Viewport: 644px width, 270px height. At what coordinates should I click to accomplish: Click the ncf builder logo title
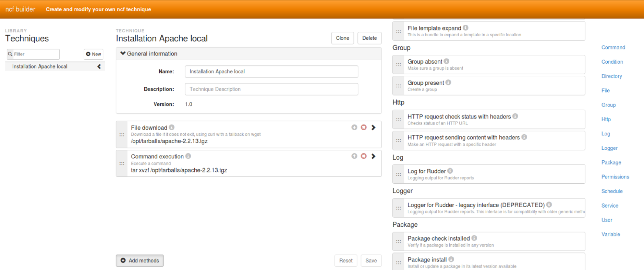tap(20, 9)
